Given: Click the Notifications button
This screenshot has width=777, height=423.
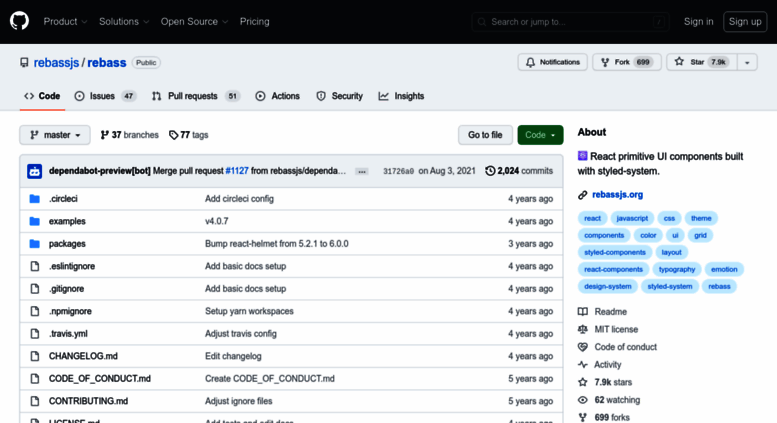Looking at the screenshot, I should 553,62.
